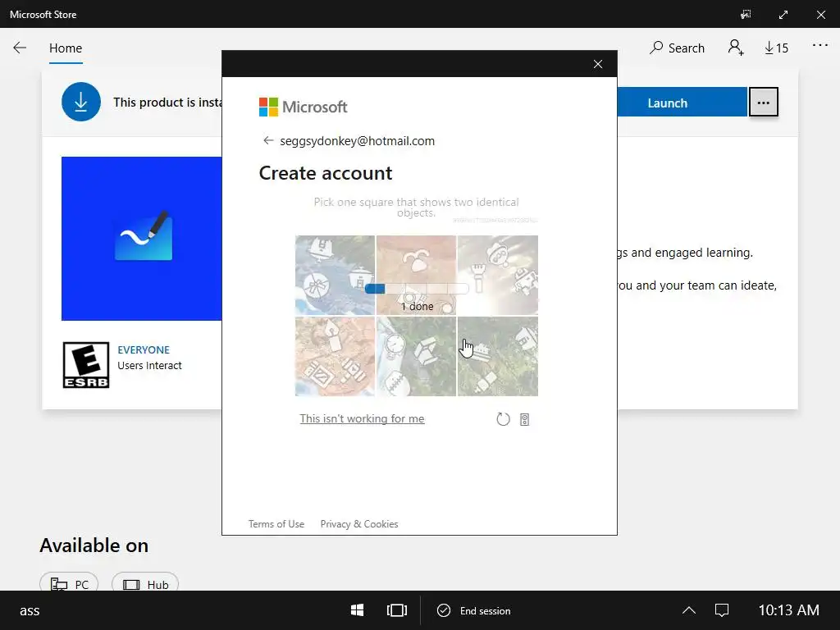
Task: Click the Whiteboard app thumbnail image
Action: (x=141, y=239)
